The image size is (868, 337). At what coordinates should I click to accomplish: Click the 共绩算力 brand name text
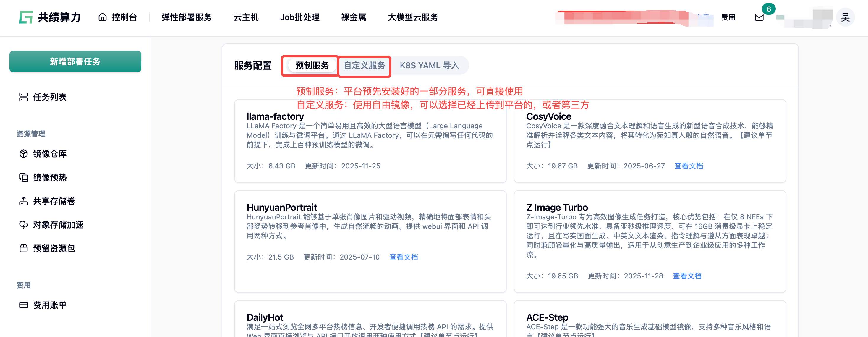pos(59,17)
